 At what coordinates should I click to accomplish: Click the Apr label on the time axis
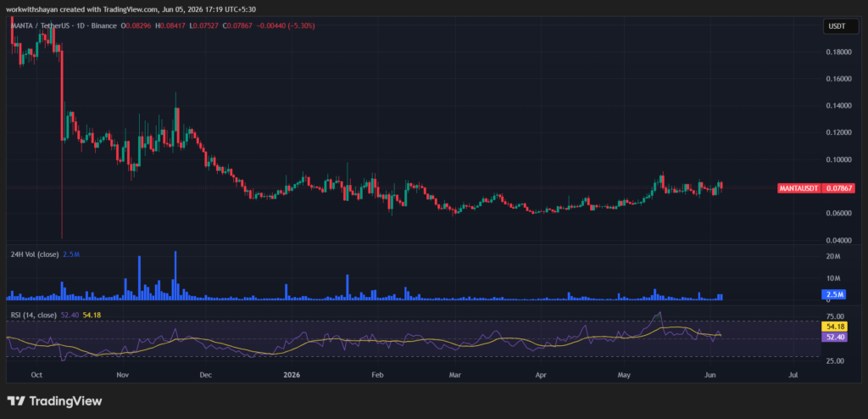click(x=541, y=375)
